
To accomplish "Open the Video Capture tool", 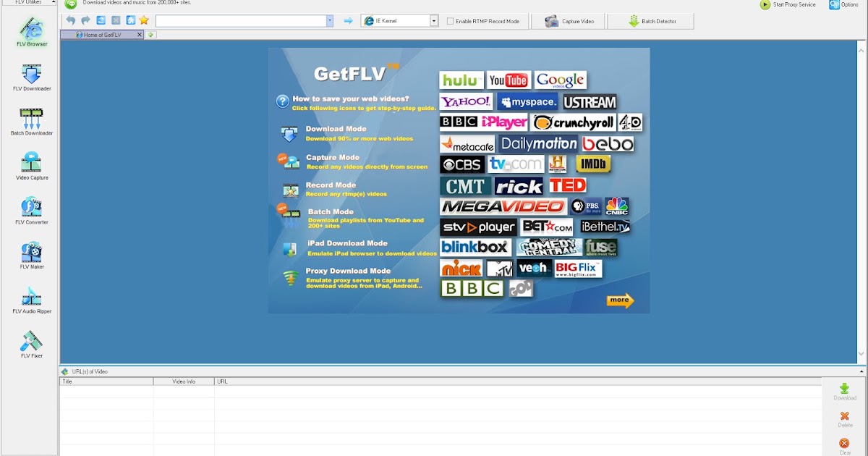I will (x=32, y=166).
